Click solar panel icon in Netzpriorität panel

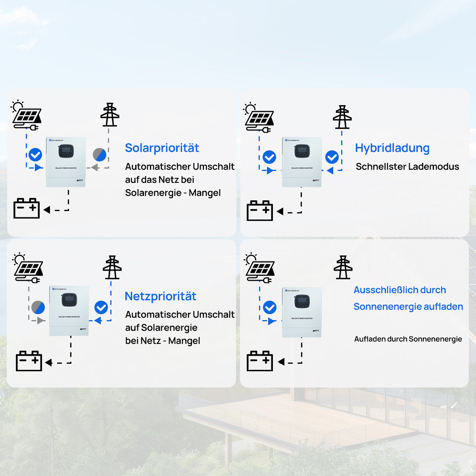(28, 269)
